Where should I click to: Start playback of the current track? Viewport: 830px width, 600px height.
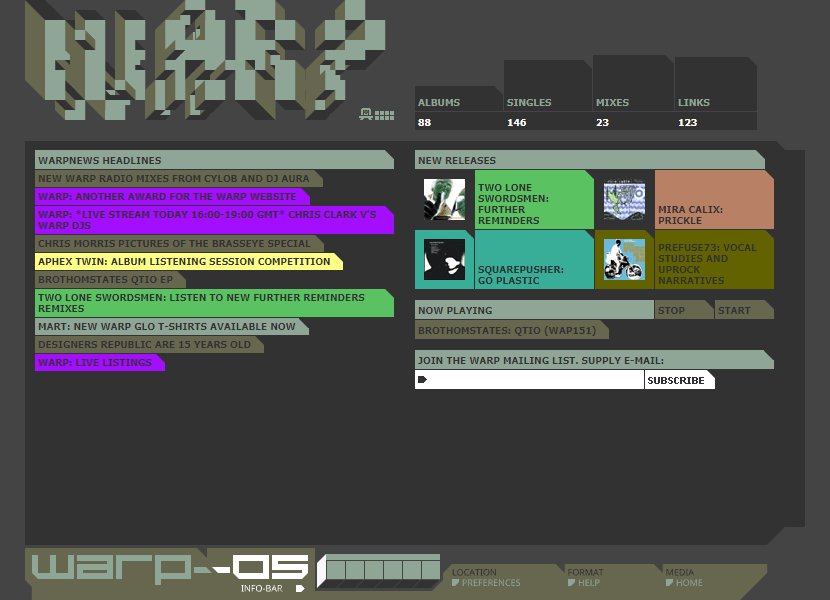pos(744,310)
